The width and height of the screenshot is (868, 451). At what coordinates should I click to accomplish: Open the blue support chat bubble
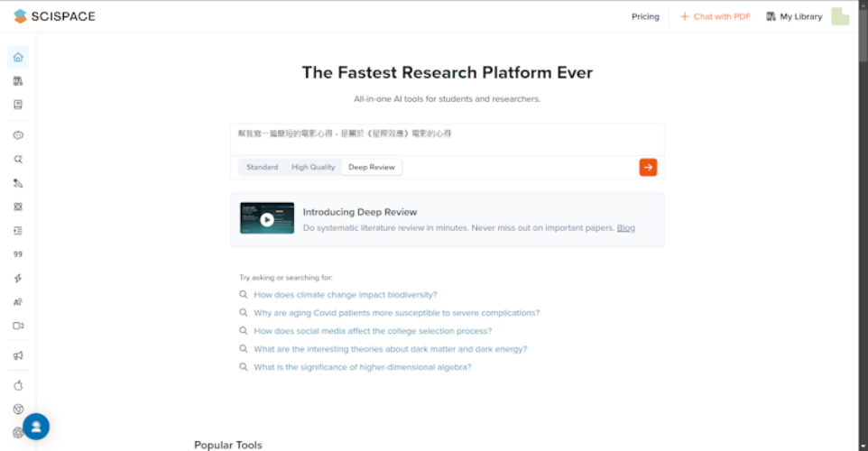click(36, 427)
